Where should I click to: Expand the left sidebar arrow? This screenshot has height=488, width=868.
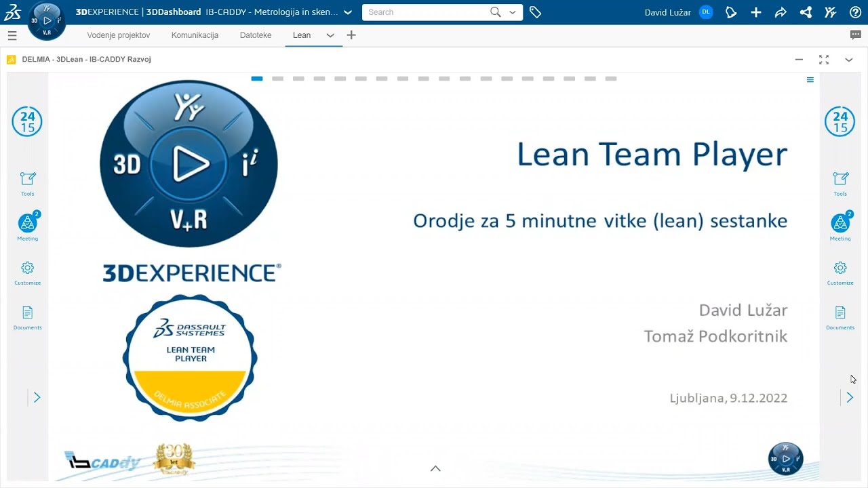[x=37, y=398]
